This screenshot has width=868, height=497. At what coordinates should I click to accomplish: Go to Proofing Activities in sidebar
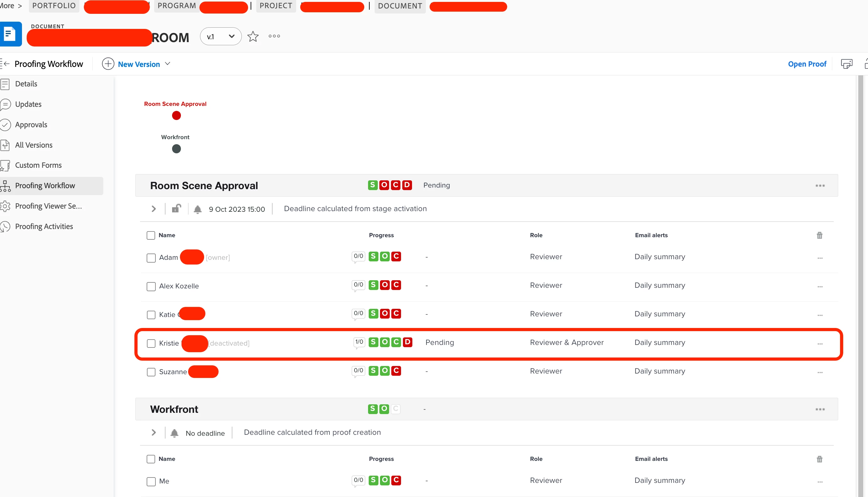pos(44,226)
